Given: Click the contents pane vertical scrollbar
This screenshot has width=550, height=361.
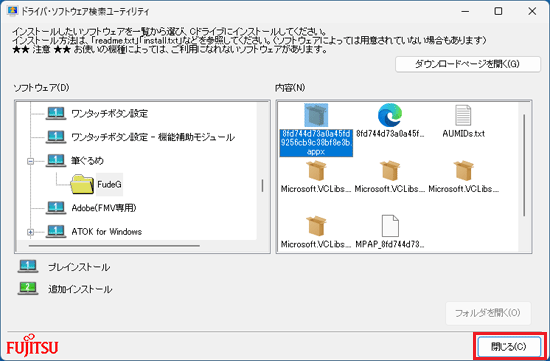Looking at the screenshot, I should [x=524, y=165].
